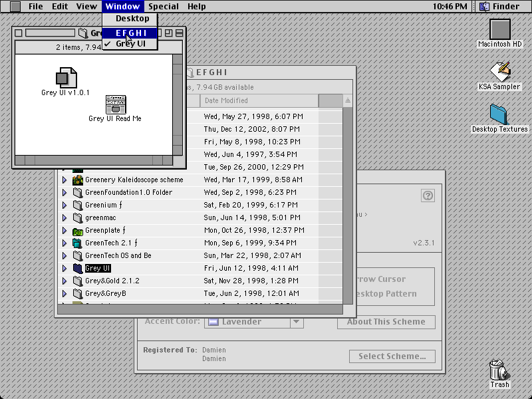Expand the Greenery Kaleidoscope scheme disclosure triangle
Viewport: 532px width, 399px height.
[65, 180]
